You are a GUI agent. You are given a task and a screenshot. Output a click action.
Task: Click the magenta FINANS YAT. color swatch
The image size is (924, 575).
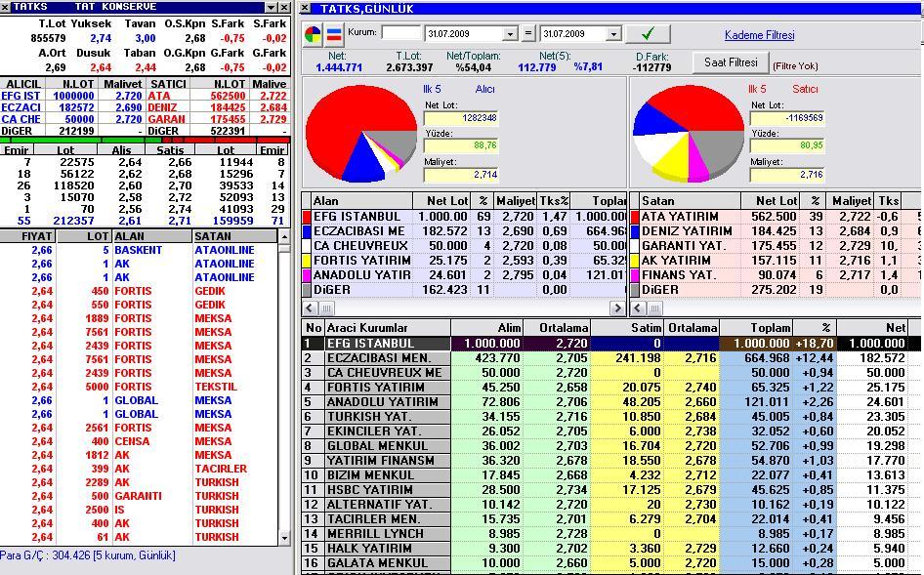click(x=635, y=275)
